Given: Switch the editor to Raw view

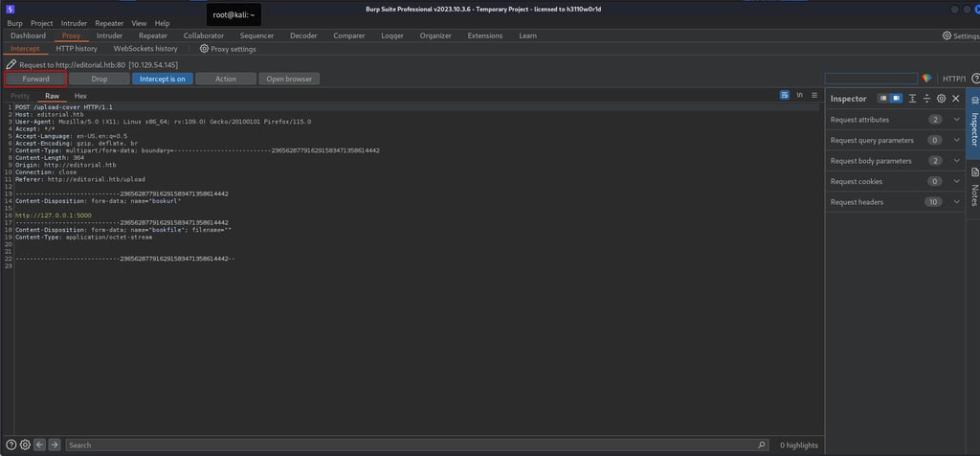Looking at the screenshot, I should pos(52,96).
